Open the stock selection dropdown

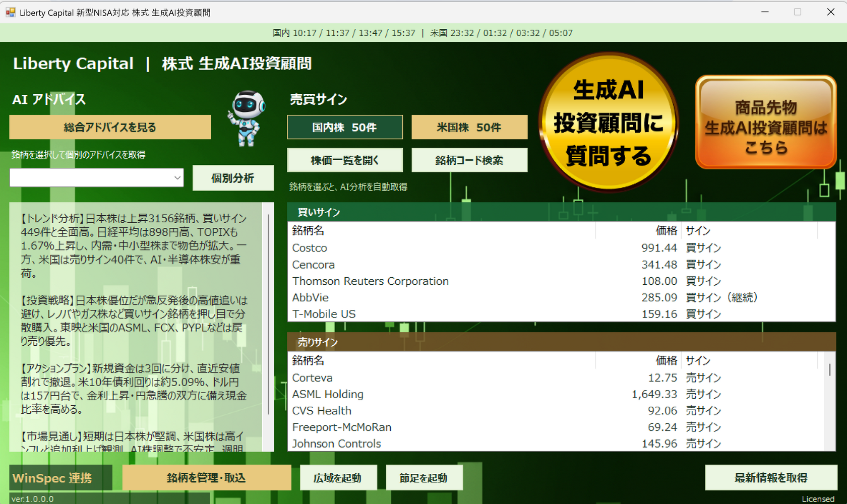(x=97, y=178)
